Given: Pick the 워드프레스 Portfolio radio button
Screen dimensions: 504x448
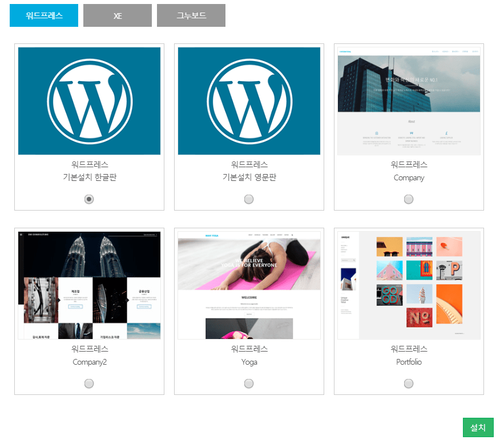Looking at the screenshot, I should [409, 384].
